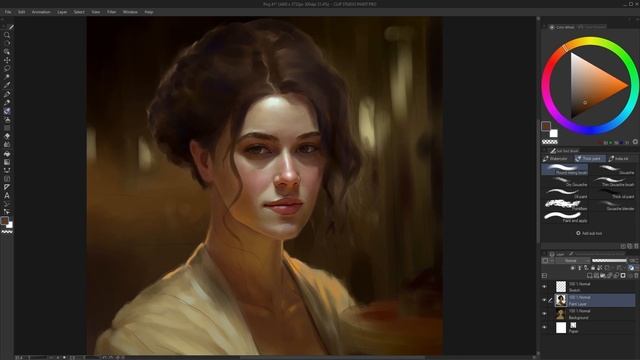
Task: Open the Animation menu
Action: pos(41,12)
